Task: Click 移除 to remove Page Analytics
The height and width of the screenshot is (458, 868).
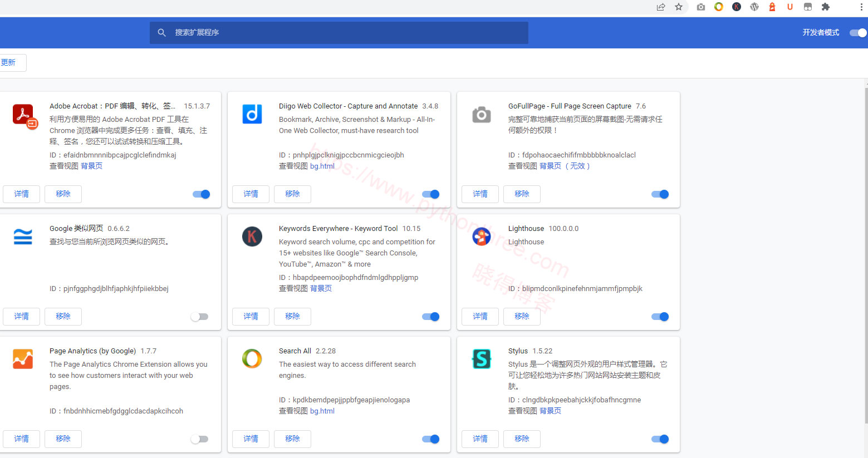Action: [63, 439]
